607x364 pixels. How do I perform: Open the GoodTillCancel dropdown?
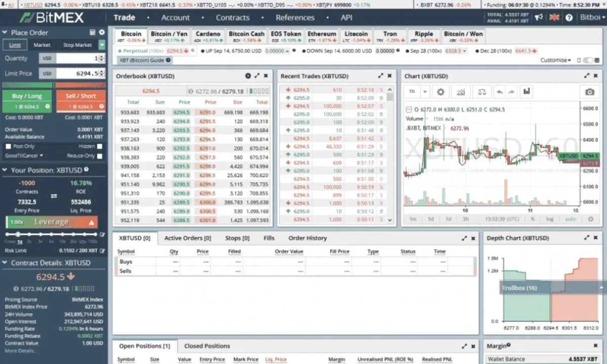23,155
